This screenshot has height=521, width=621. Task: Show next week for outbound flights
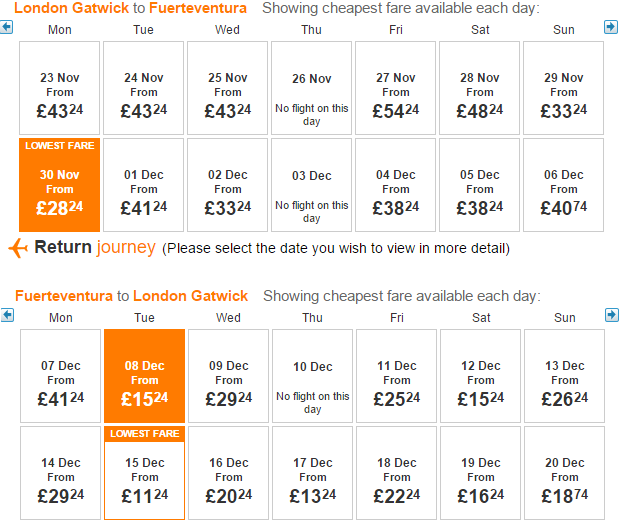[611, 27]
